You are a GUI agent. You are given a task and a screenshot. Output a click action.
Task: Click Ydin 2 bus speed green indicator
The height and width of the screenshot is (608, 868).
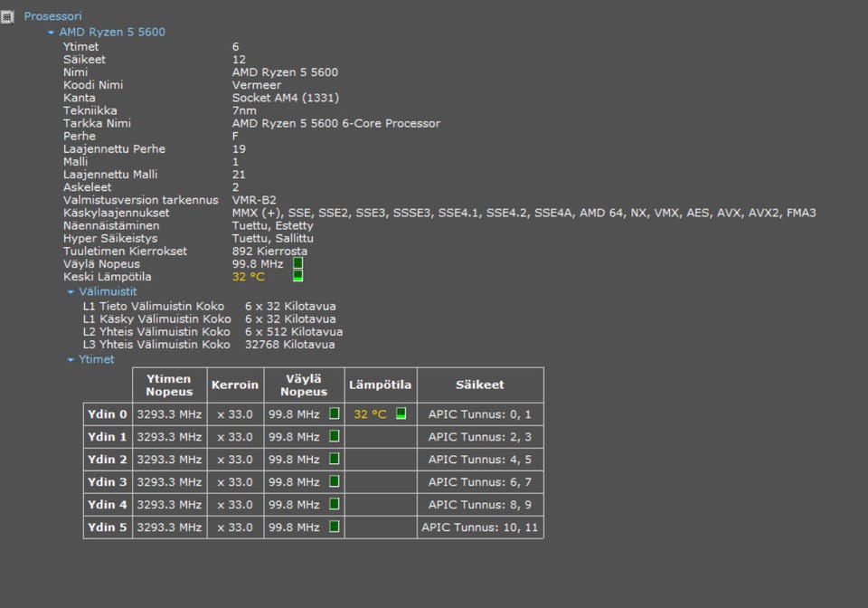click(335, 459)
